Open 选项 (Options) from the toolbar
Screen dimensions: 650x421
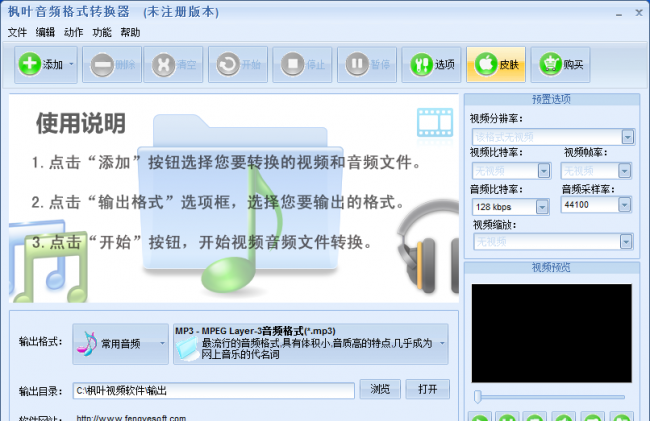pyautogui.click(x=431, y=65)
